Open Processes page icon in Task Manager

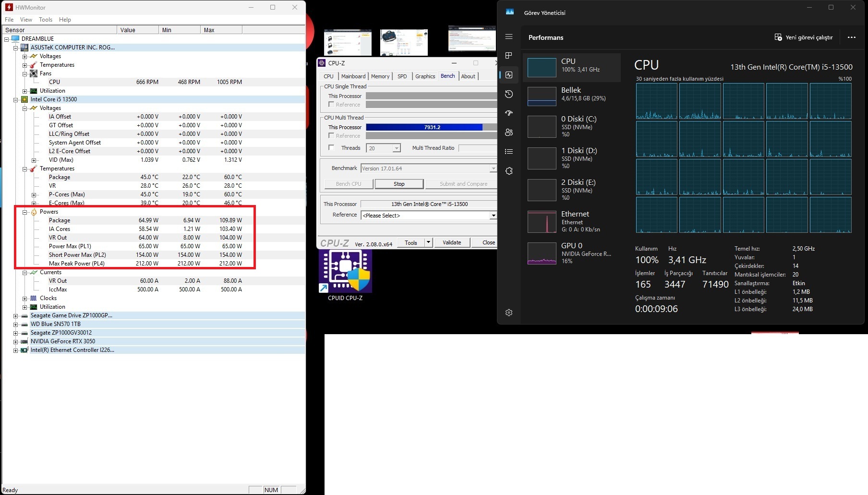coord(509,56)
